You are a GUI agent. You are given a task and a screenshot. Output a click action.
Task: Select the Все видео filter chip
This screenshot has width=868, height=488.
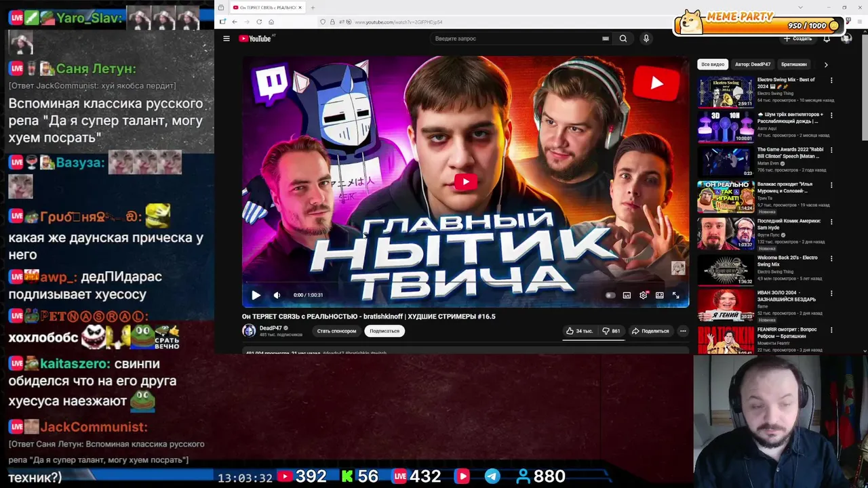(x=713, y=64)
